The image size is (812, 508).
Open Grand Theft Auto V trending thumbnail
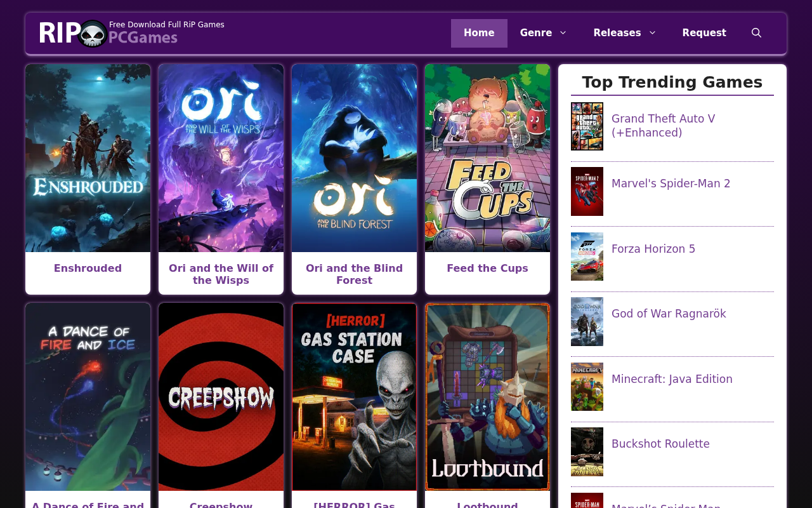coord(587,126)
